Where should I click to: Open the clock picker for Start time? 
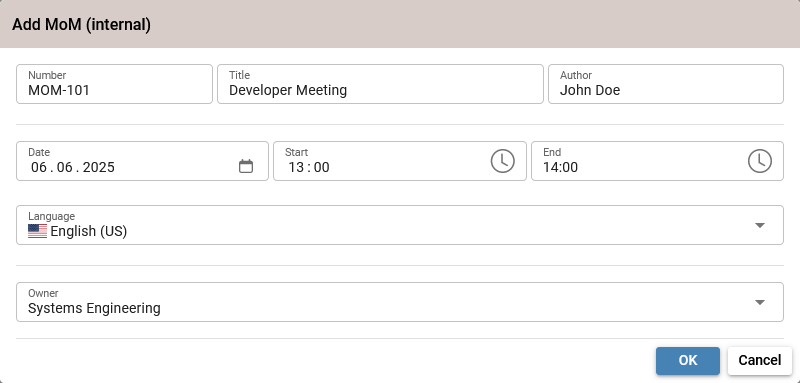tap(503, 161)
